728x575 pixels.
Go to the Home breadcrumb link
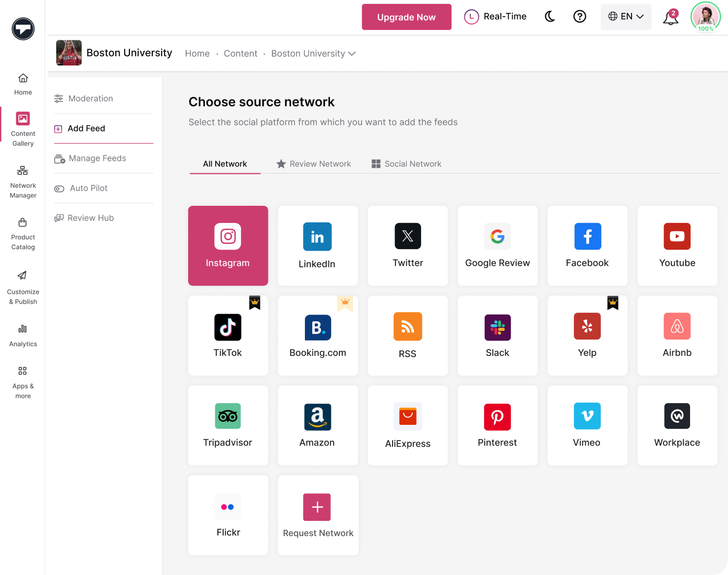(198, 54)
